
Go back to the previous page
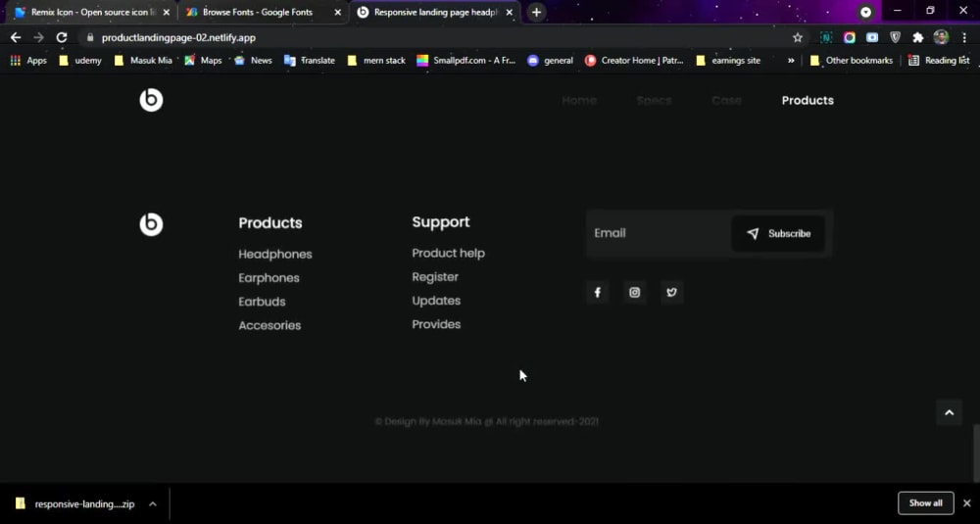pyautogui.click(x=16, y=37)
